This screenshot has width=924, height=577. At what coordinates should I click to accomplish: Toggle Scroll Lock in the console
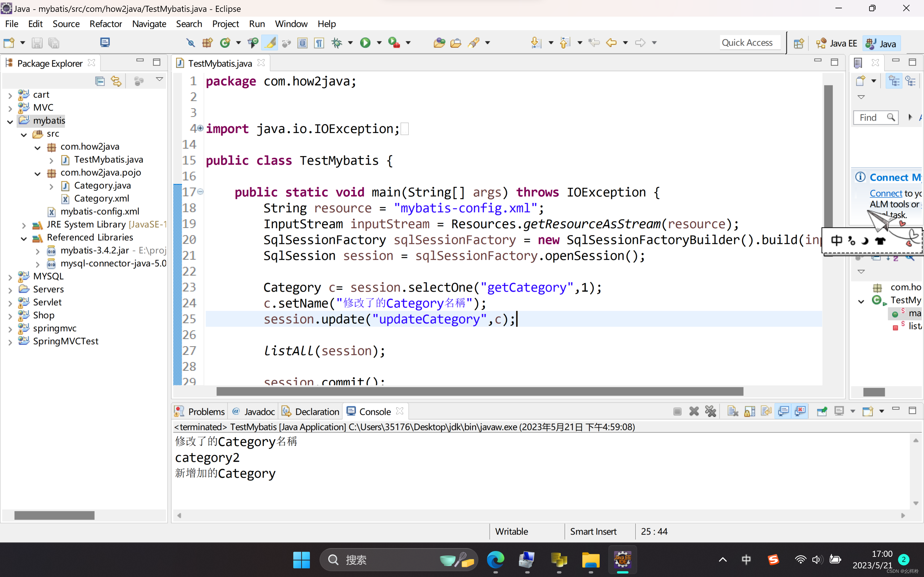point(749,411)
